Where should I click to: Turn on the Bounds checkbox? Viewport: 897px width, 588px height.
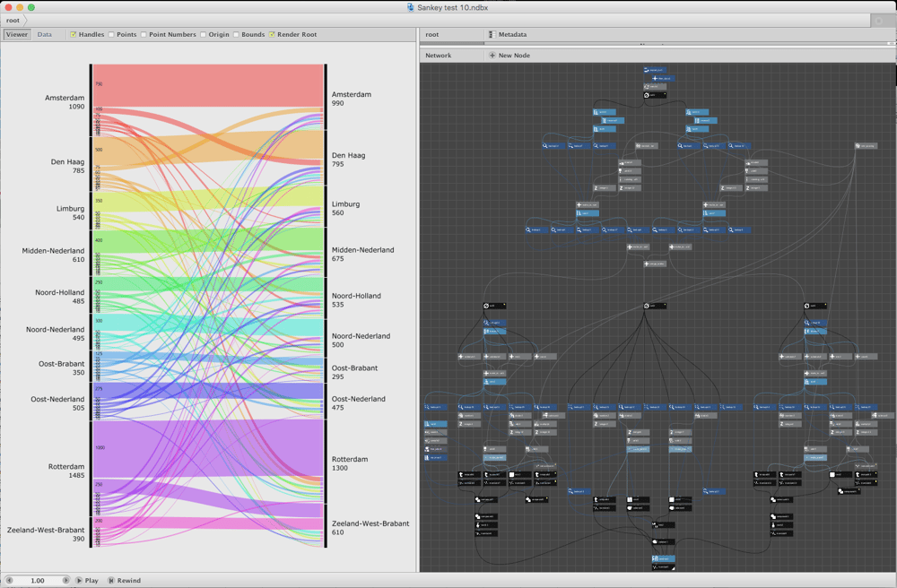tap(236, 34)
